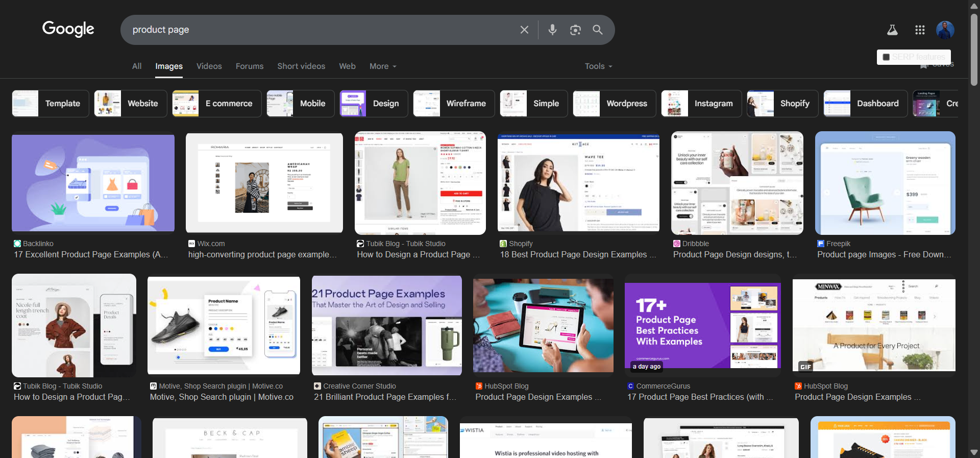This screenshot has height=458, width=980.
Task: Open the Wix.com product page thumbnail
Action: (x=264, y=183)
